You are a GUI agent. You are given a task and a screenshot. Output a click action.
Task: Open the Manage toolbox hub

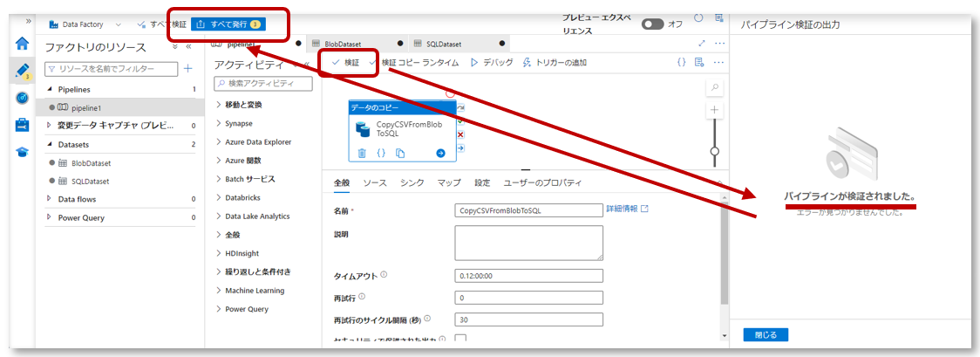point(23,125)
